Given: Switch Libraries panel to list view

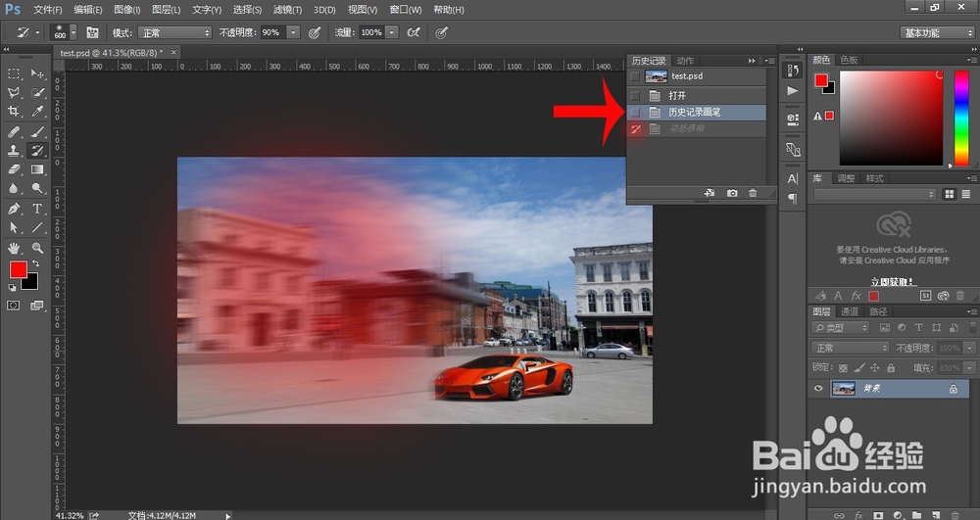Looking at the screenshot, I should (966, 194).
